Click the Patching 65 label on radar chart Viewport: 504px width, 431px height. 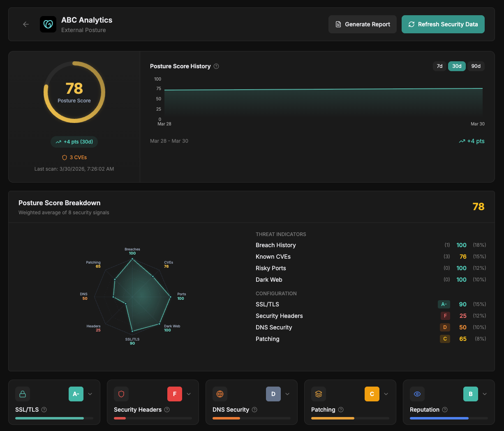click(x=93, y=264)
